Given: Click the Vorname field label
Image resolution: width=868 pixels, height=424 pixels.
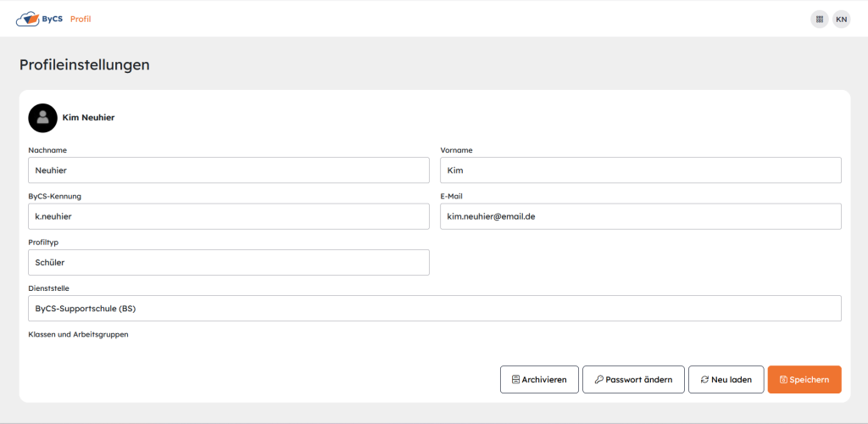Looking at the screenshot, I should tap(457, 150).
